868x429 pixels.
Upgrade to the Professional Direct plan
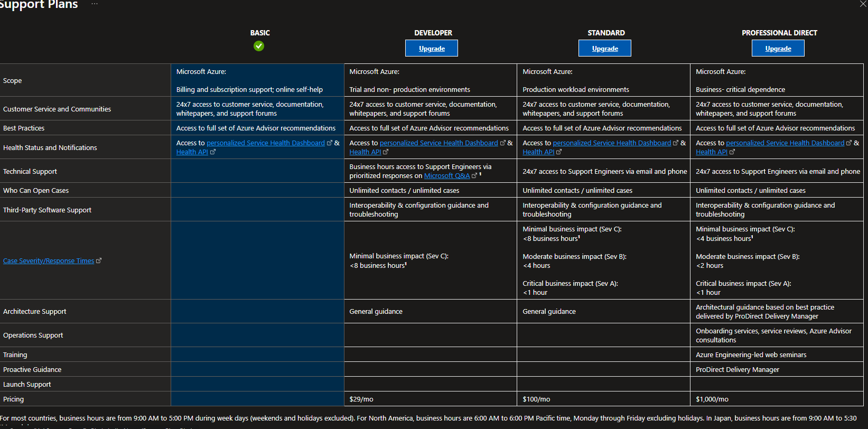point(778,49)
